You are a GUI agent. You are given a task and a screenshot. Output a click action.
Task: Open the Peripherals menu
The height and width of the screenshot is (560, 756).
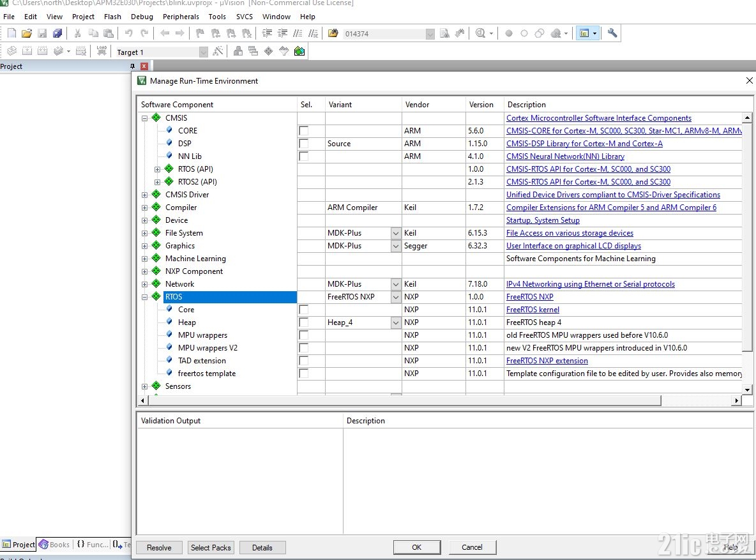(x=181, y=17)
